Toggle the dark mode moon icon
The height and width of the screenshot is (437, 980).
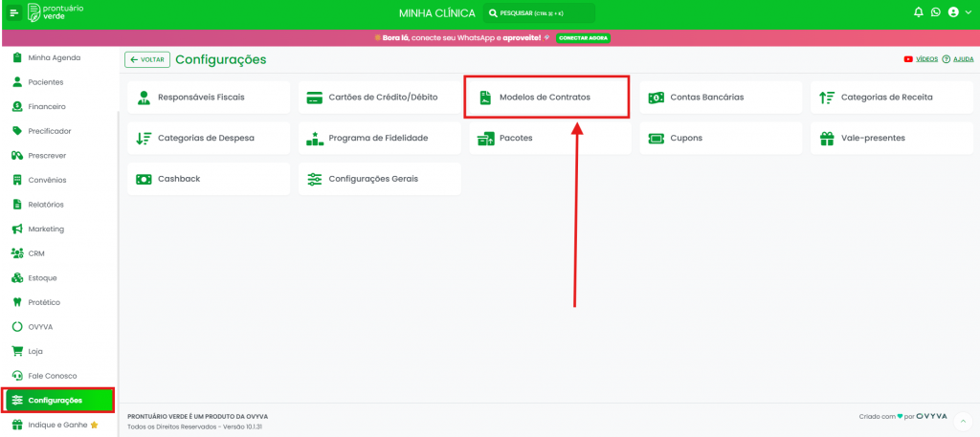click(x=935, y=12)
